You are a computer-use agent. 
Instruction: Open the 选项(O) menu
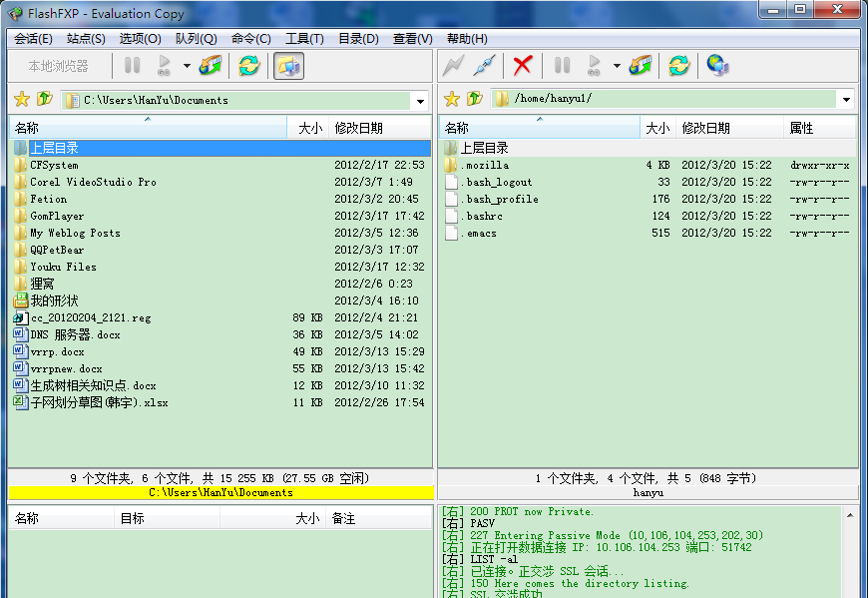click(140, 39)
